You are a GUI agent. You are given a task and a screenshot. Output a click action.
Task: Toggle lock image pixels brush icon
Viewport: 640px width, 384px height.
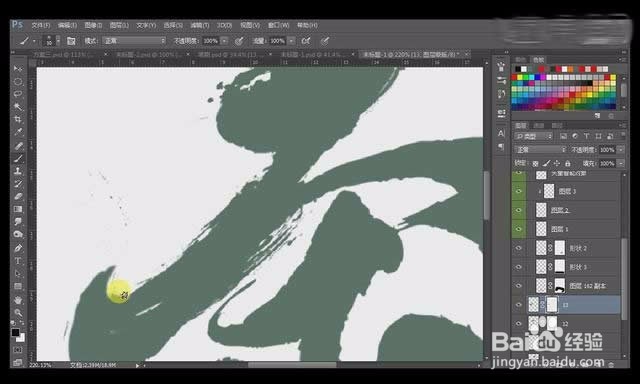[546, 163]
